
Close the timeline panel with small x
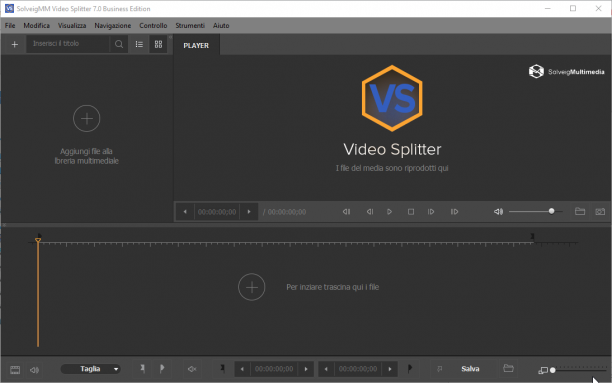point(4,225)
